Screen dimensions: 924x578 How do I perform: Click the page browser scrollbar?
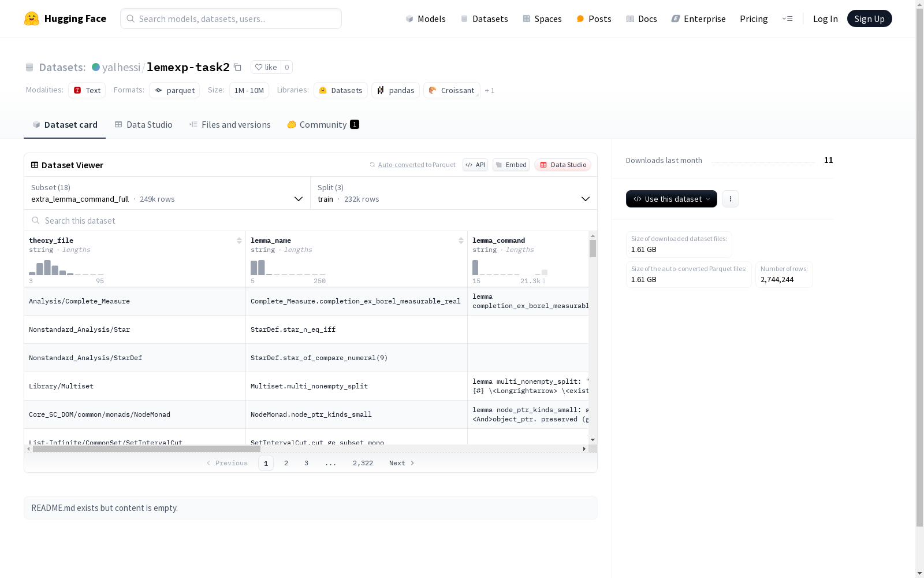(919, 268)
